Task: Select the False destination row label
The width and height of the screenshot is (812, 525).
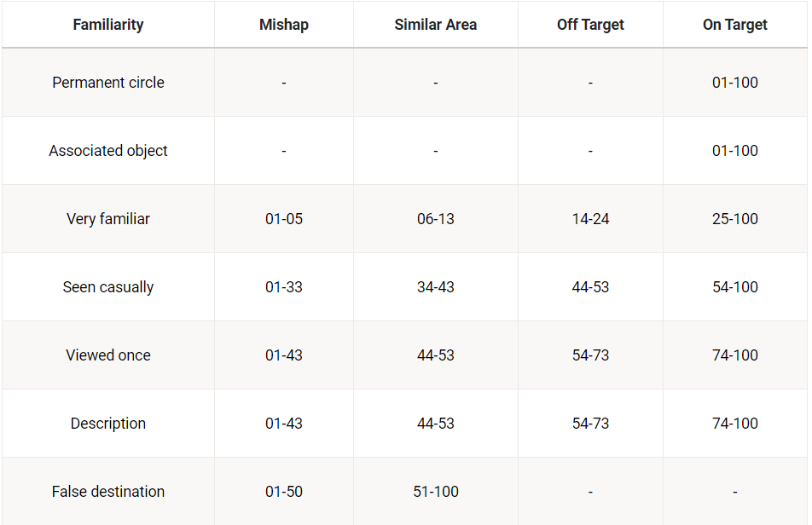Action: click(108, 492)
